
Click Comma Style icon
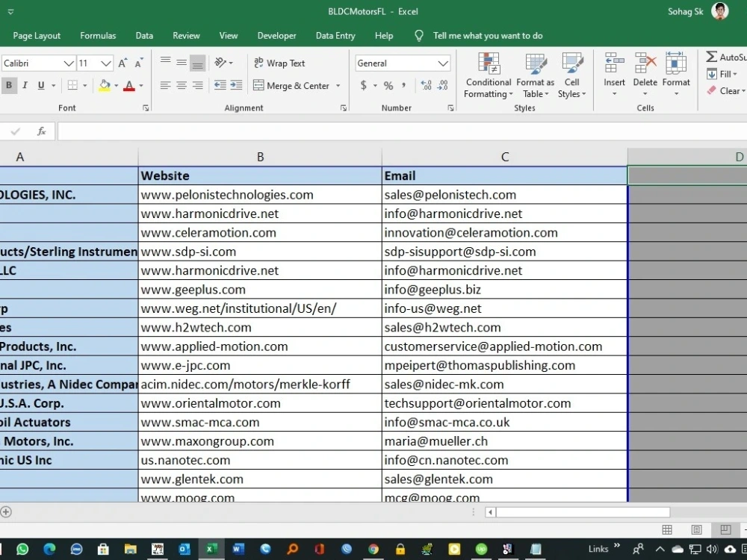pyautogui.click(x=404, y=86)
